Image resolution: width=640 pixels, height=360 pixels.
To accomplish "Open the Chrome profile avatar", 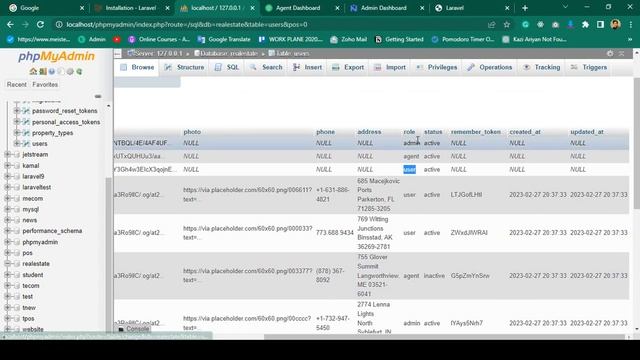I will [x=616, y=24].
